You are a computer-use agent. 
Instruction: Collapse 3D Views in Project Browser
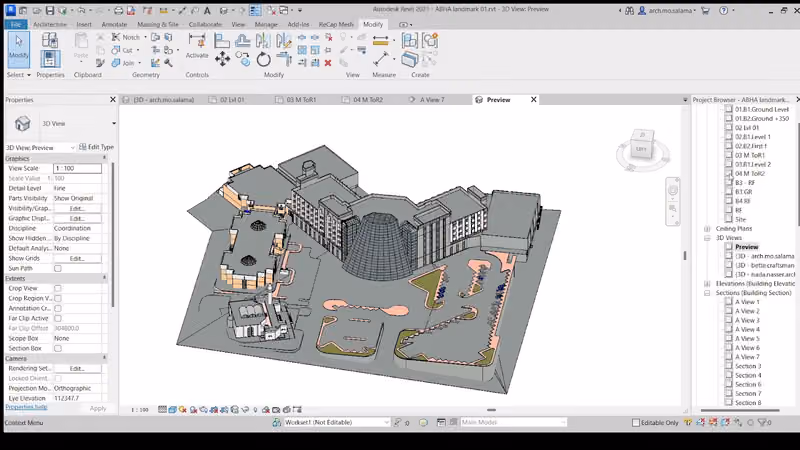click(707, 238)
